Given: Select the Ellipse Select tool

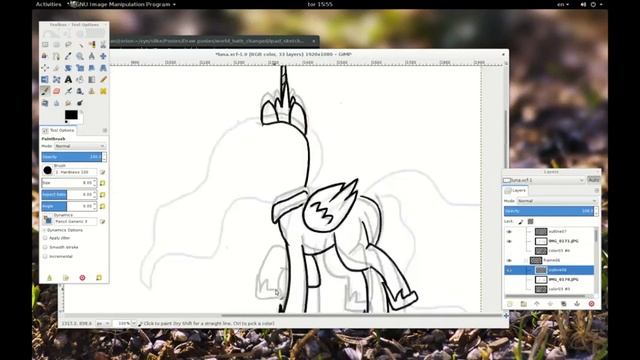Looking at the screenshot, I should (56, 44).
